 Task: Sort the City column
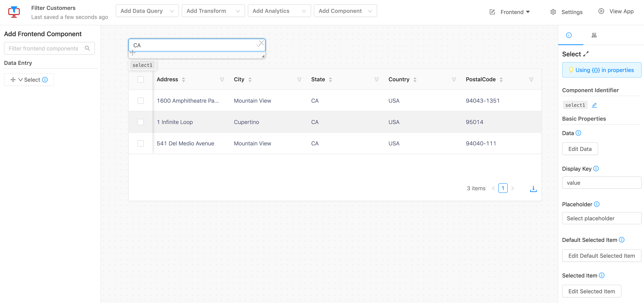tap(250, 80)
